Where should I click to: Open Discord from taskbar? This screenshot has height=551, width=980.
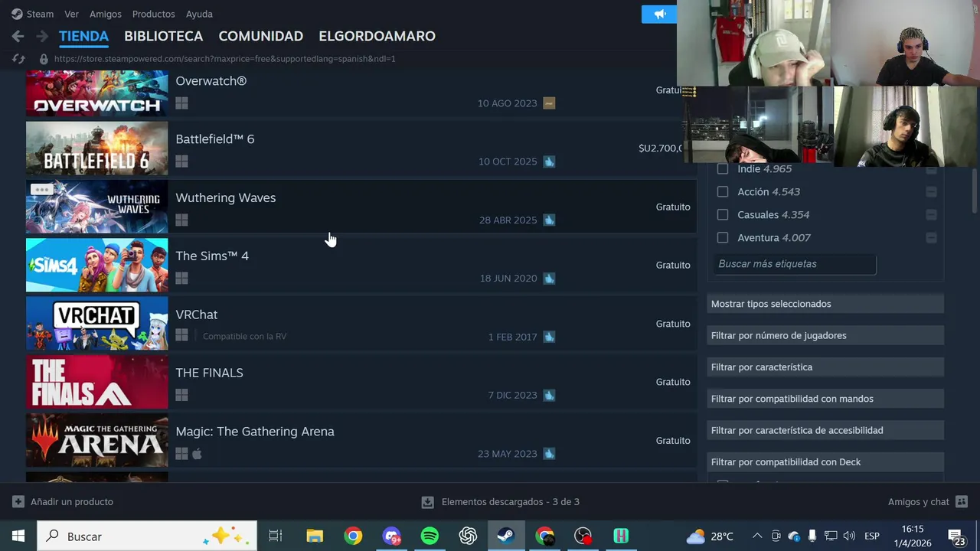pos(391,536)
